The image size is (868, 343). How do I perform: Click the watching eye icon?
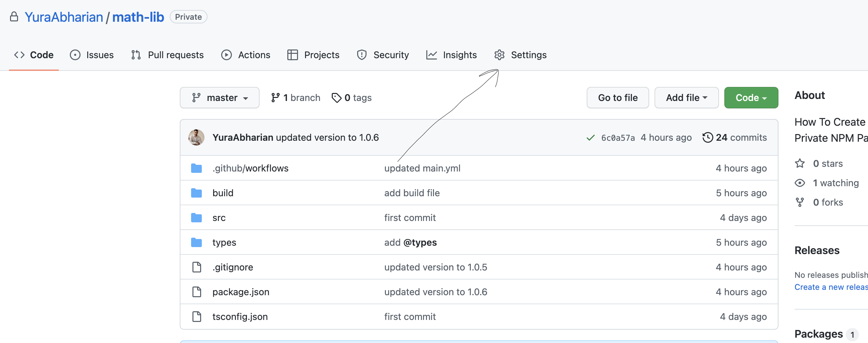[x=800, y=183]
